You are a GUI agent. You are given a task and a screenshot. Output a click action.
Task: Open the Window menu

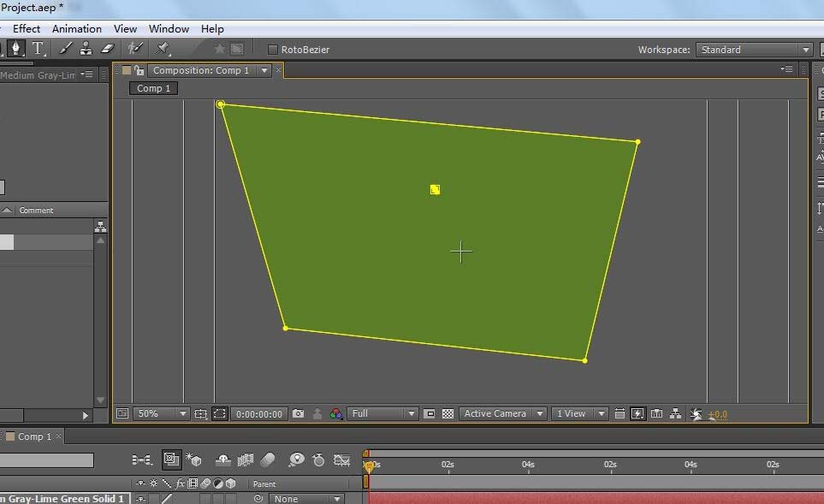point(169,28)
